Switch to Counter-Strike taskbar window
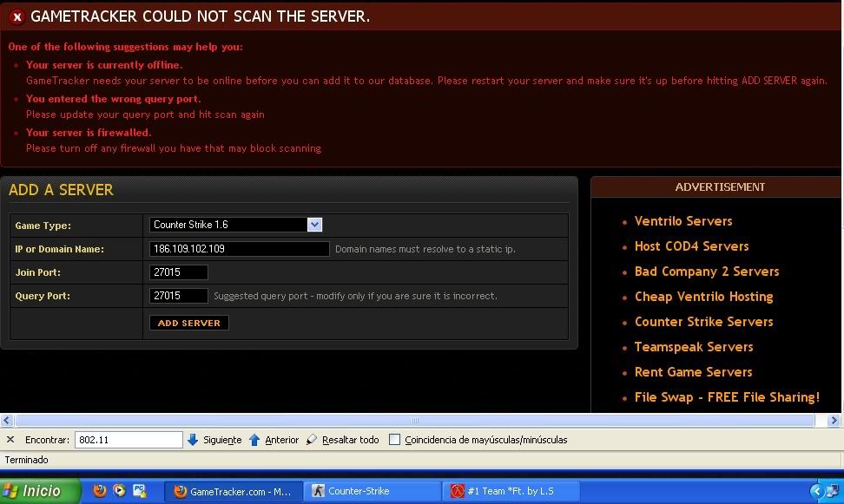This screenshot has width=844, height=504. [372, 491]
